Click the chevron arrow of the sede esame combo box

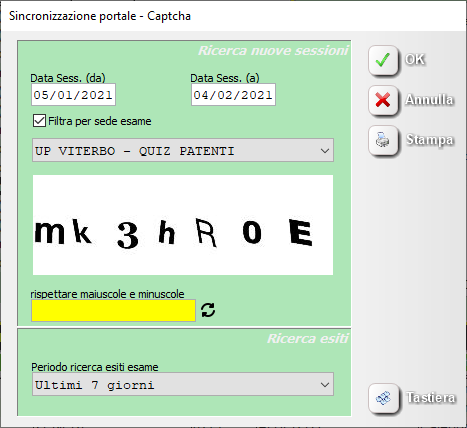point(325,151)
